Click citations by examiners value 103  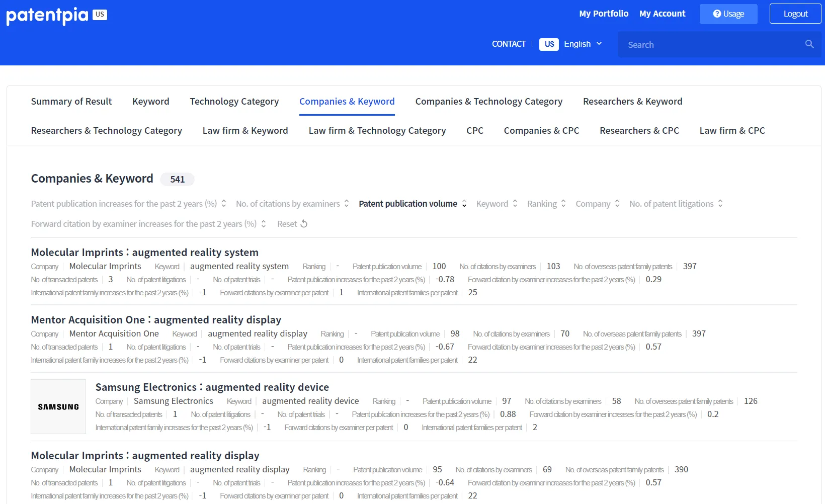click(553, 267)
